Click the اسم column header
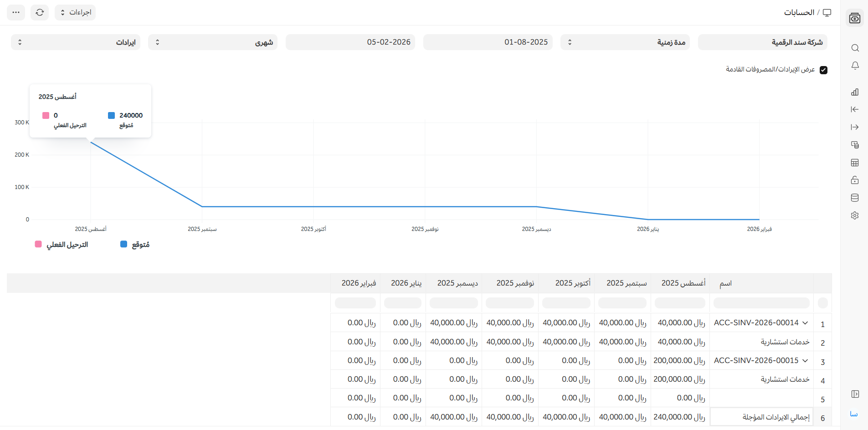 [x=725, y=283]
